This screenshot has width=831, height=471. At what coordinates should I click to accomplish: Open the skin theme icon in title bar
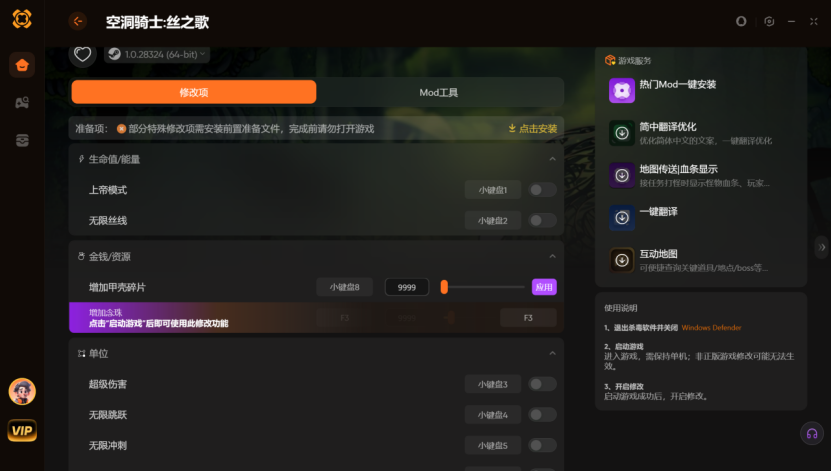(741, 21)
